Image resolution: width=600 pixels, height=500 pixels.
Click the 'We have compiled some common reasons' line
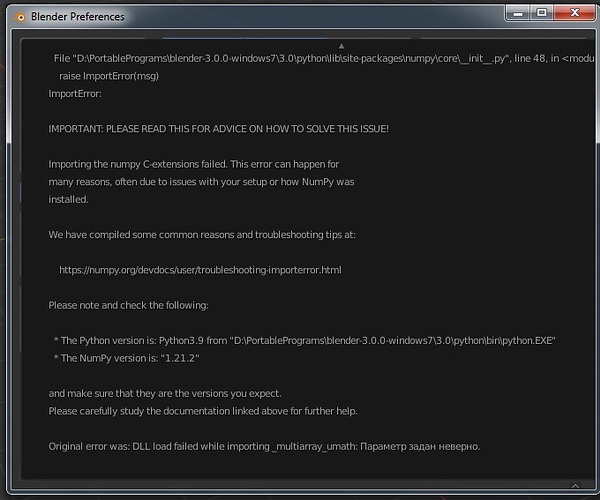[x=202, y=235]
